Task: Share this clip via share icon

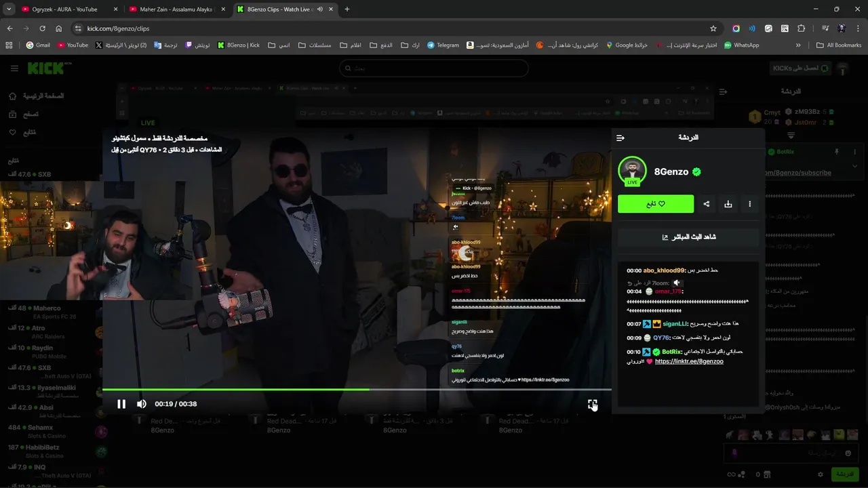Action: coord(707,204)
